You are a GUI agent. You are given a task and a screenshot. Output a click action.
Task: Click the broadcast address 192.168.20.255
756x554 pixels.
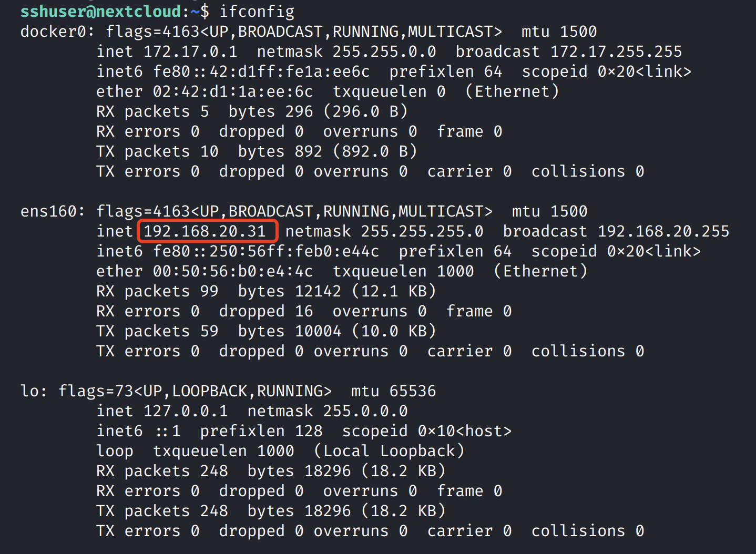click(x=663, y=231)
